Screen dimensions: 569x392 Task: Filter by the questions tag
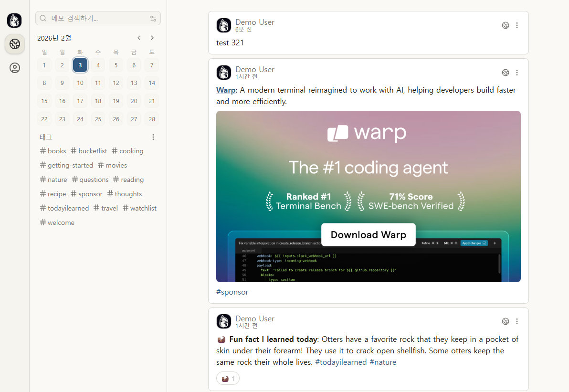[x=90, y=180]
